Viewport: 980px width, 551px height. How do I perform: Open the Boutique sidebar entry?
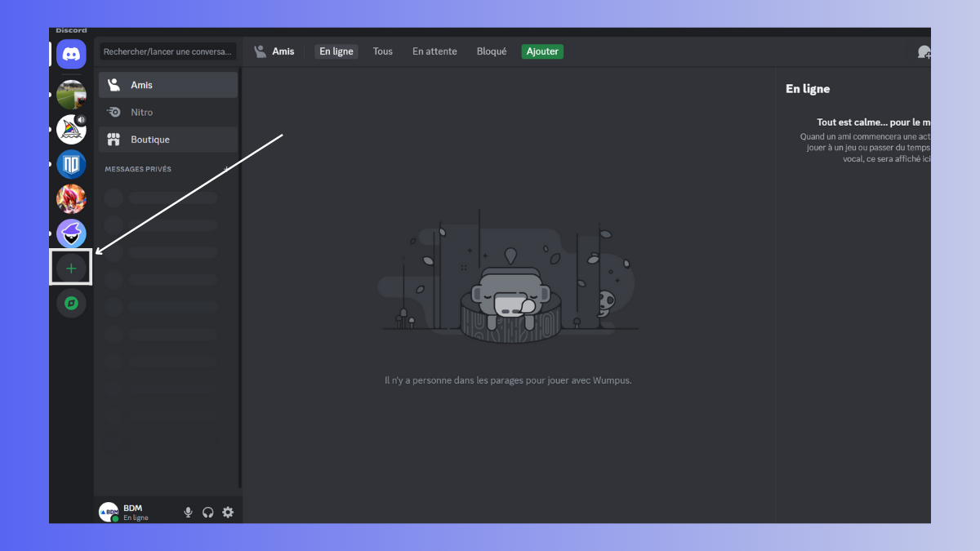(168, 140)
